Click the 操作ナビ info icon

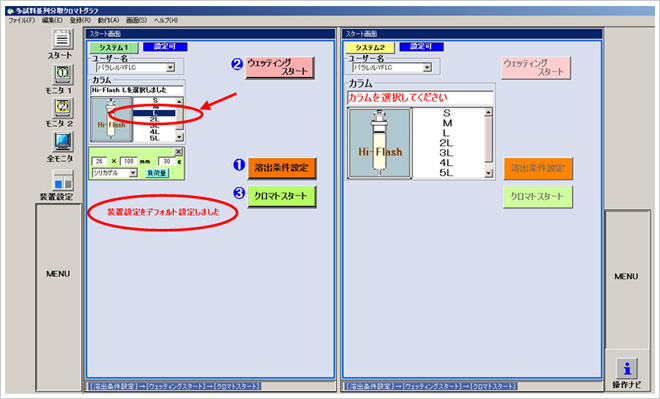click(627, 368)
